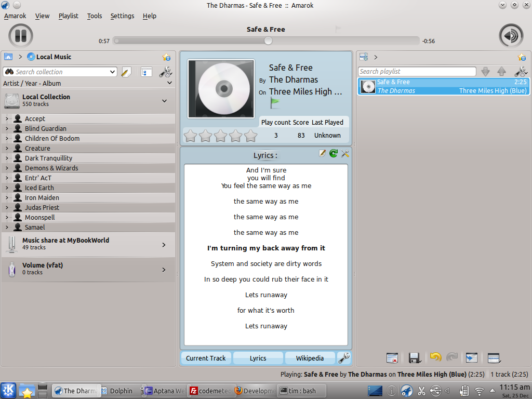
Task: Click the Local Music disc icon
Action: tap(31, 57)
